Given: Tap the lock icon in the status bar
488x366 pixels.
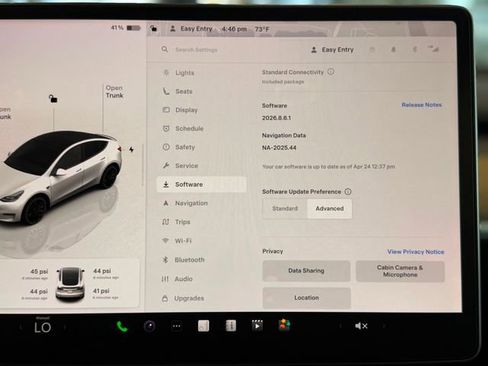Looking at the screenshot, I should tap(153, 28).
